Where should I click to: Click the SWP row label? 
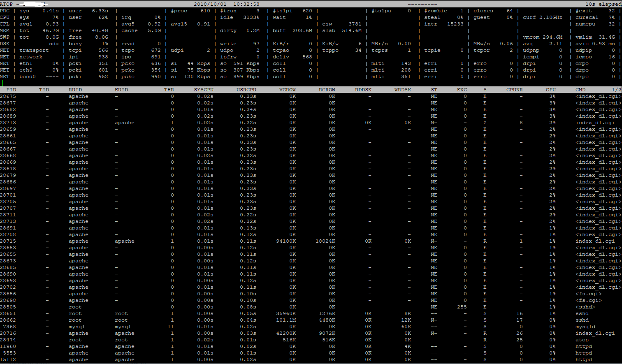[5, 37]
